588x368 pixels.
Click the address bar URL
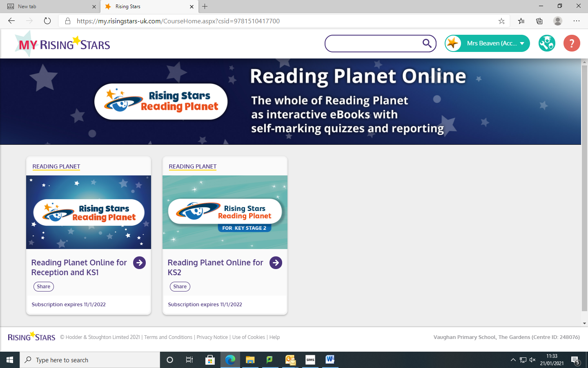click(178, 21)
